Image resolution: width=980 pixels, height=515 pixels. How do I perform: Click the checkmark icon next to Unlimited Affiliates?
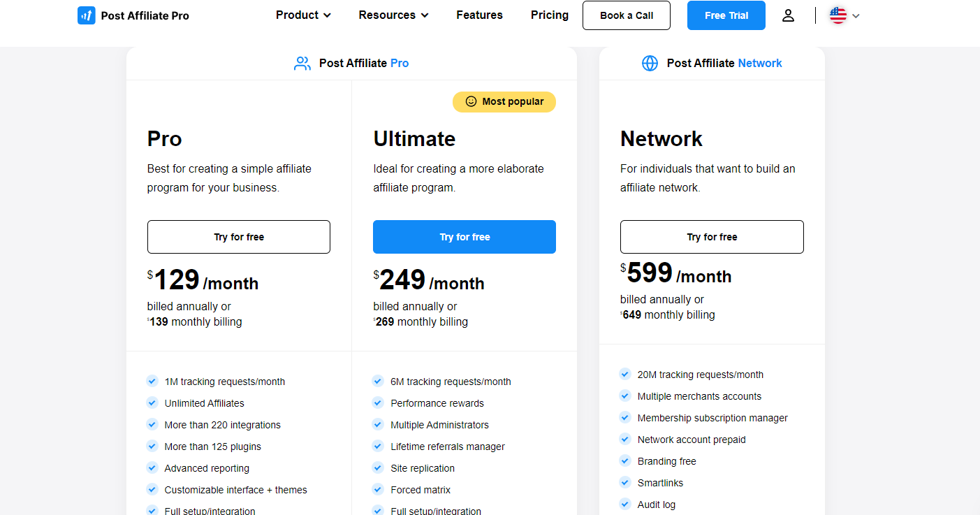click(152, 403)
